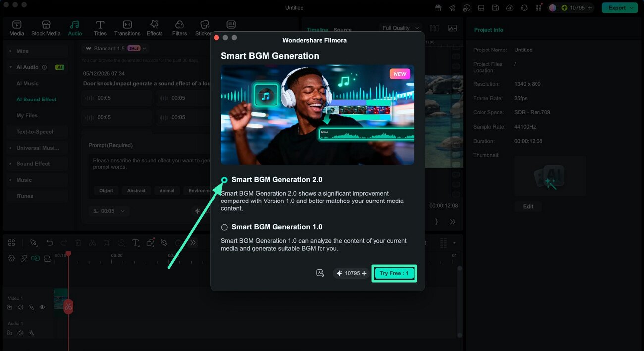Screen dimensions: 644x351
Task: Open the Effects tab
Action: coord(155,28)
